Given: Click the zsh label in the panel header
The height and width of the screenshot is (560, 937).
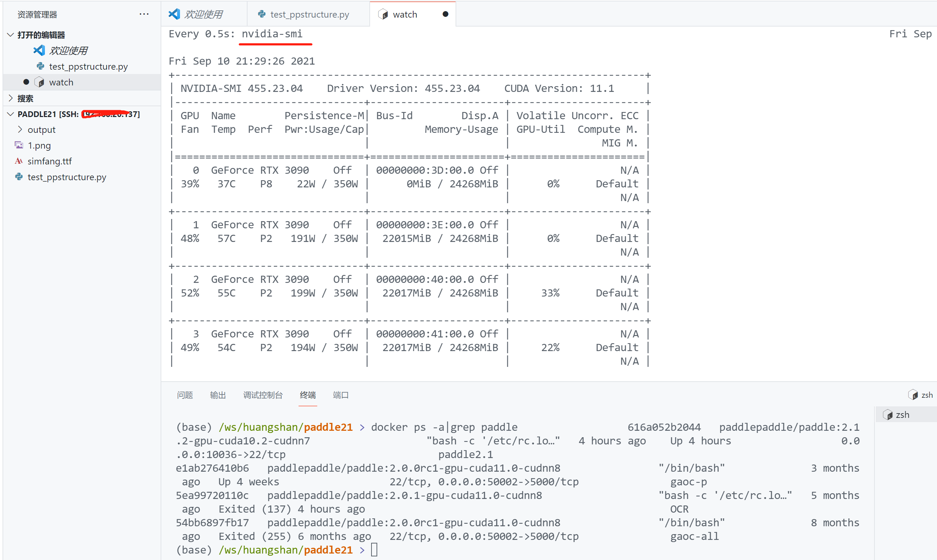Looking at the screenshot, I should 927,395.
